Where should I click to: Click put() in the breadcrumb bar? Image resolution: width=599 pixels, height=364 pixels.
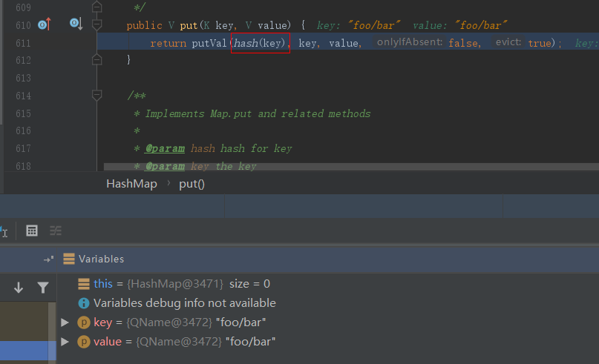(x=192, y=184)
